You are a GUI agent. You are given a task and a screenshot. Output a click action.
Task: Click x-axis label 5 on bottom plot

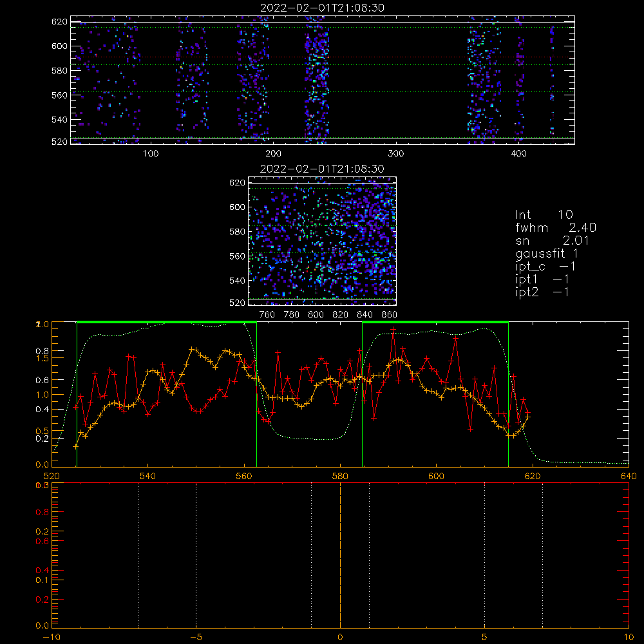[485, 638]
